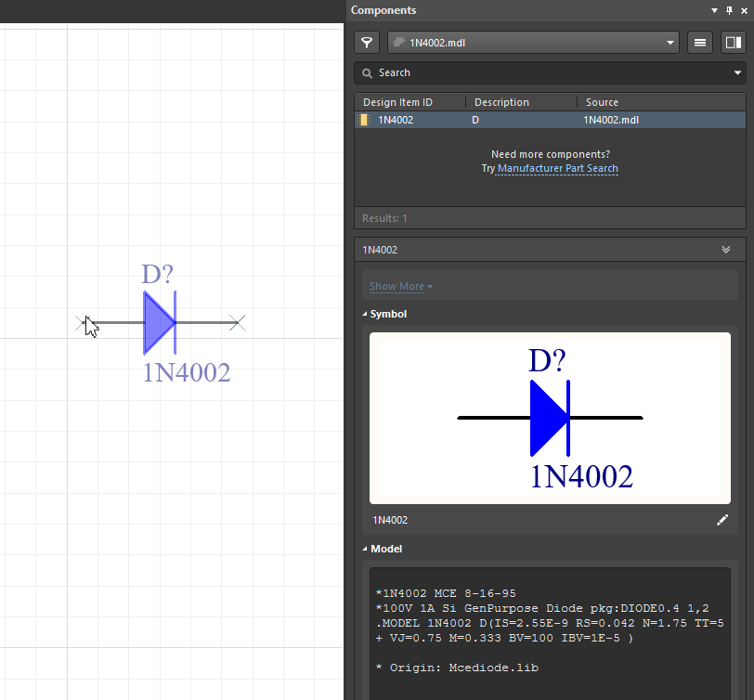Sort by Description column header

501,102
